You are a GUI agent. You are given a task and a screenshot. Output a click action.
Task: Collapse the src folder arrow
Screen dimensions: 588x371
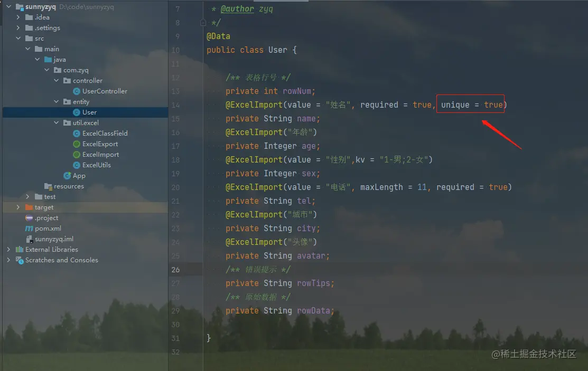click(x=18, y=38)
